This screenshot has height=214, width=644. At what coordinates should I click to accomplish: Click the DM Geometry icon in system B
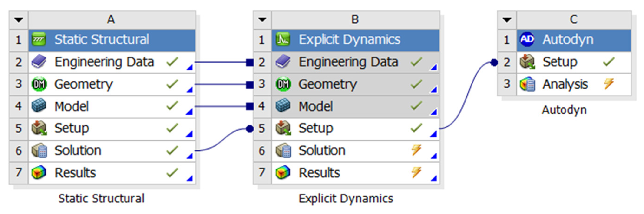[x=283, y=84]
